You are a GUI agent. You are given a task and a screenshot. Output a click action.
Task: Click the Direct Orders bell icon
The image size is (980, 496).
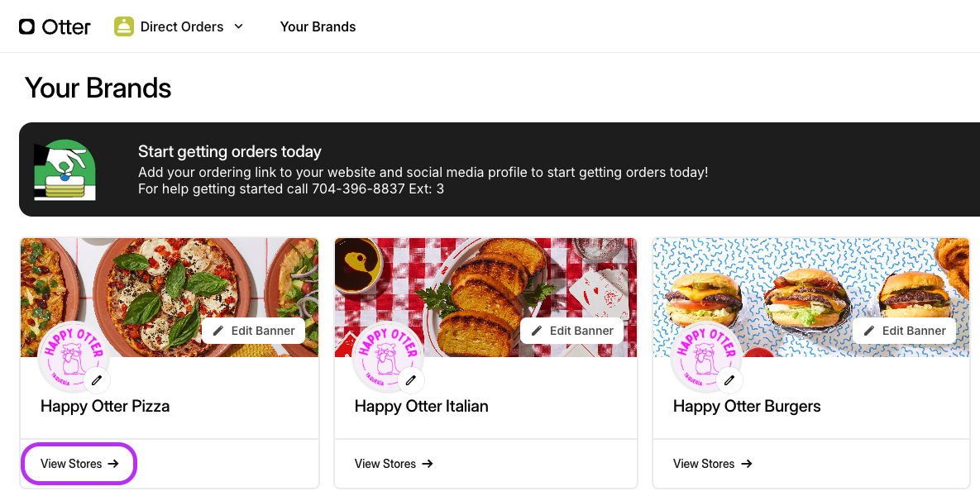coord(123,26)
